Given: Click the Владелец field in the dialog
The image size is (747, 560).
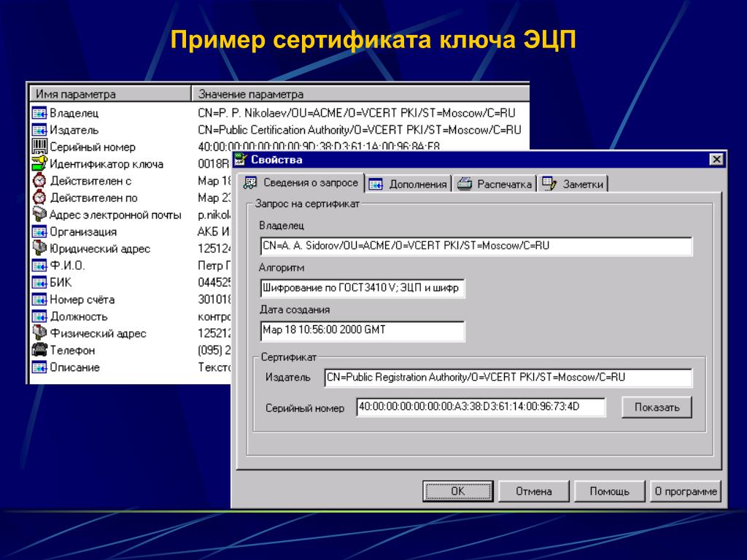Looking at the screenshot, I should (x=476, y=246).
